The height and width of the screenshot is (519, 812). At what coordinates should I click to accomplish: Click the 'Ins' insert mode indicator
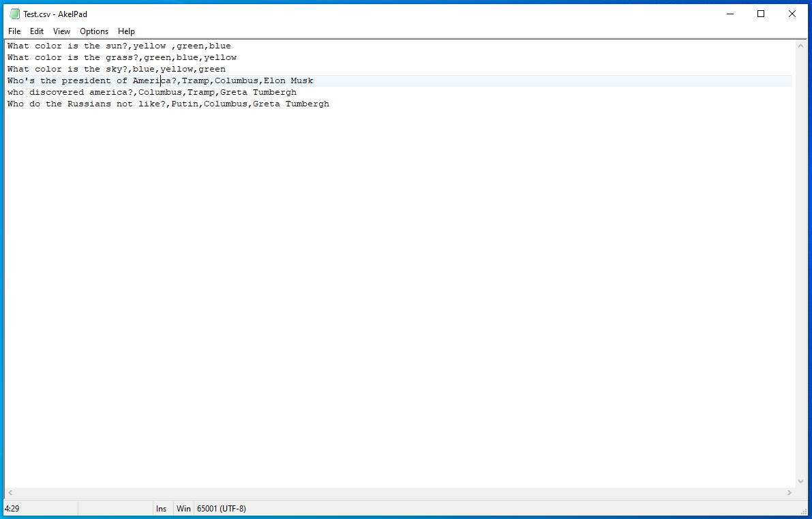pyautogui.click(x=162, y=509)
